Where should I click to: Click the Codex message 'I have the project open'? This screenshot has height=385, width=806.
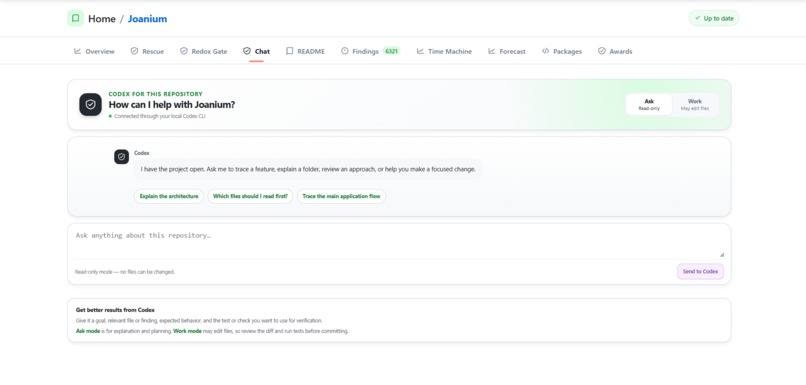308,169
